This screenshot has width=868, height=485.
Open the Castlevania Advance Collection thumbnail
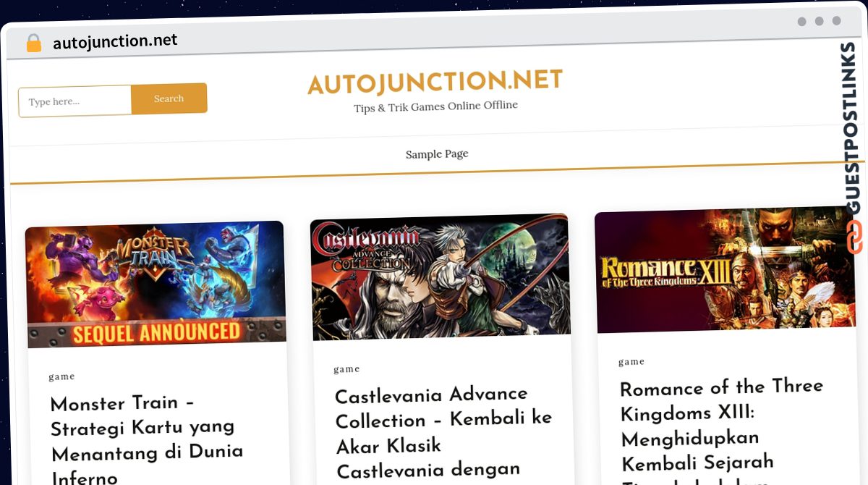(x=440, y=277)
